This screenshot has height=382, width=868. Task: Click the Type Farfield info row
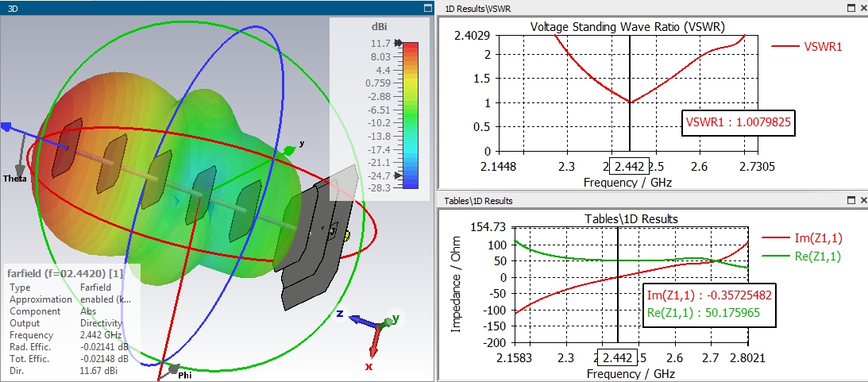pos(60,287)
